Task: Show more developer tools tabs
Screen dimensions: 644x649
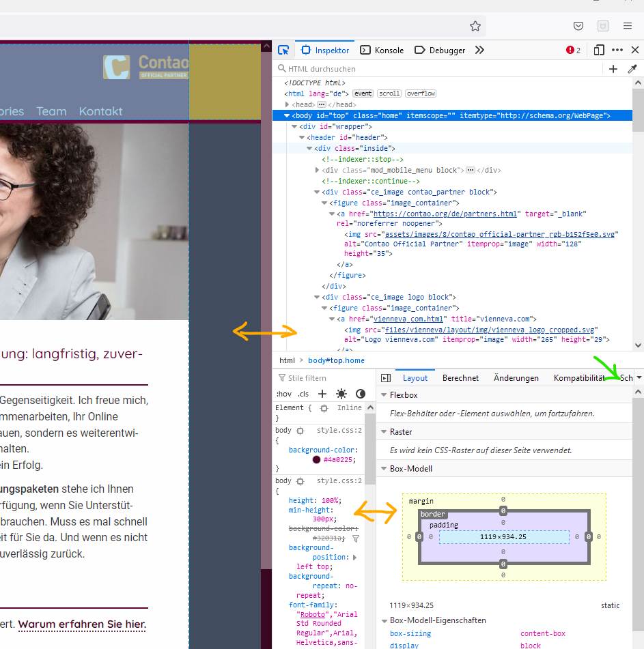Action: pos(479,50)
